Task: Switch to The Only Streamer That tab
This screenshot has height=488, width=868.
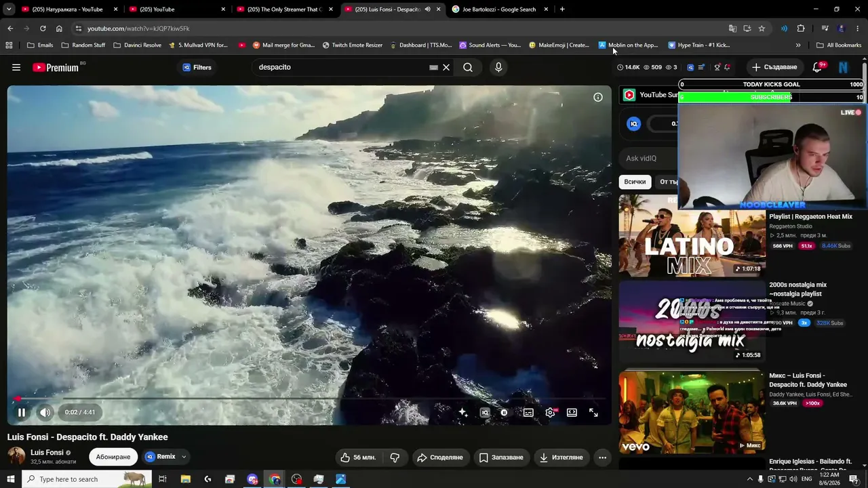Action: pos(284,9)
